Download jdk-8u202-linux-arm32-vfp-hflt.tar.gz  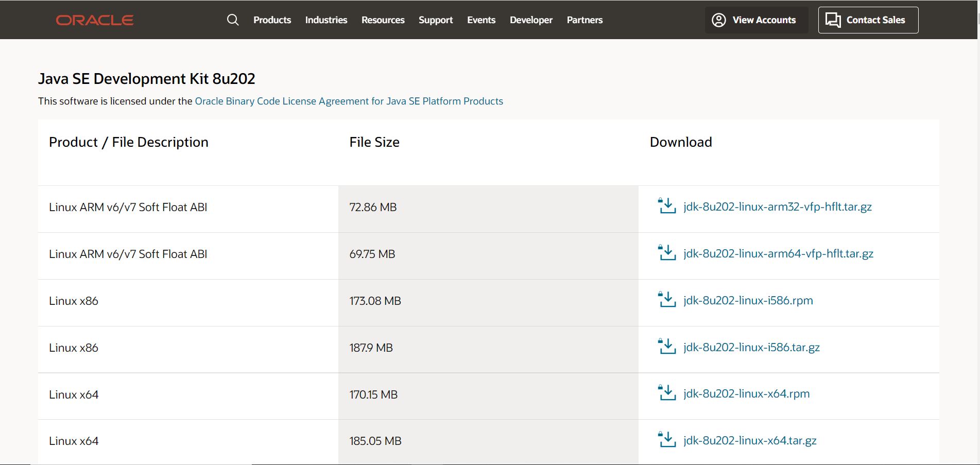[778, 206]
